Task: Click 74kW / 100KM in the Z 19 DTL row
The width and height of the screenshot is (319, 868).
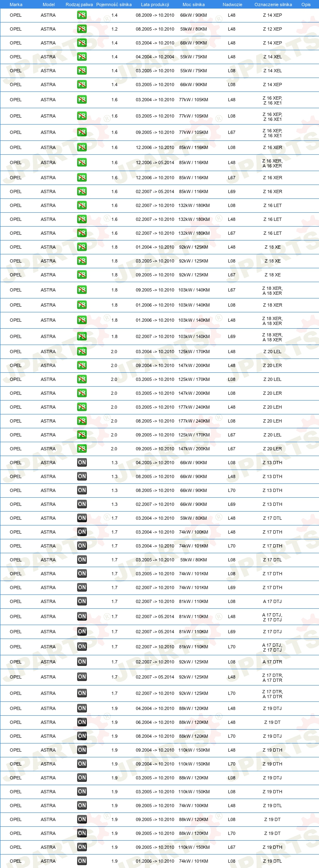Action: (x=194, y=806)
